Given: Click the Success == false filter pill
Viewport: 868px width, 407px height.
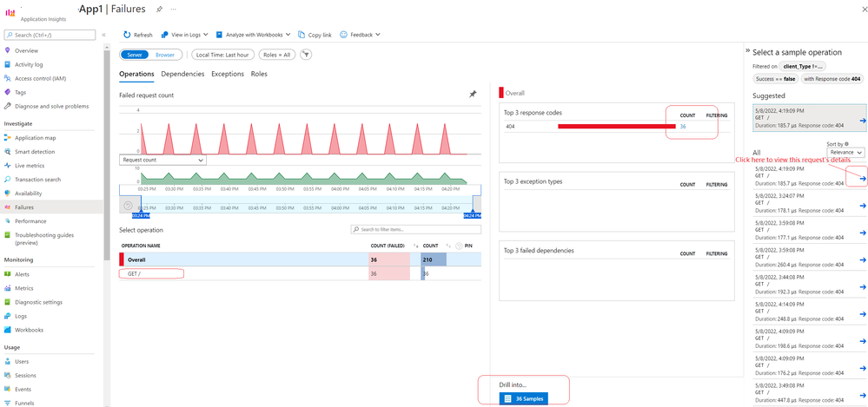Looking at the screenshot, I should point(776,79).
